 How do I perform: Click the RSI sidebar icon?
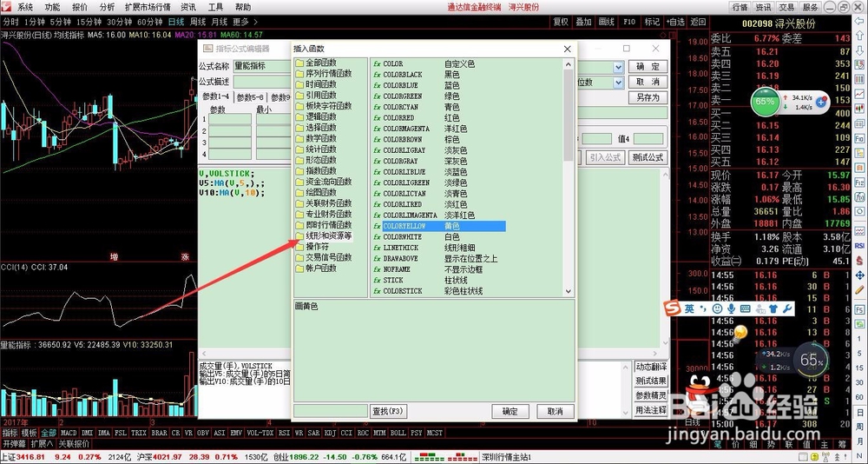coord(859,246)
